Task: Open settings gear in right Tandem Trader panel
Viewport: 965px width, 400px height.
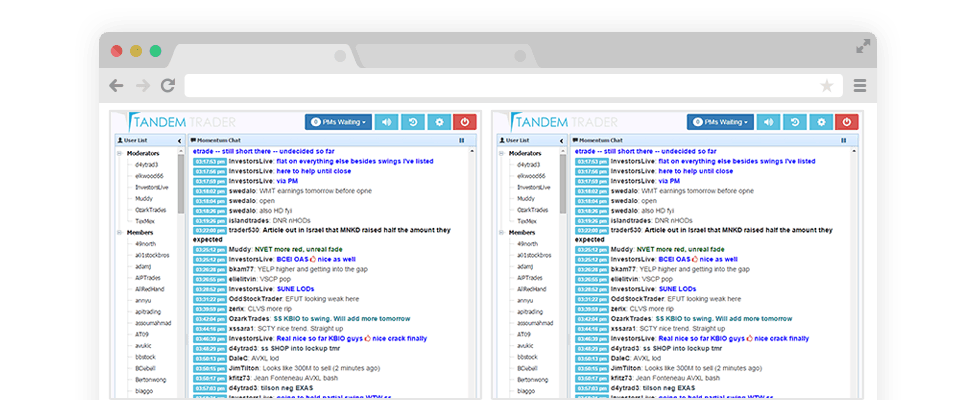Action: tap(822, 122)
